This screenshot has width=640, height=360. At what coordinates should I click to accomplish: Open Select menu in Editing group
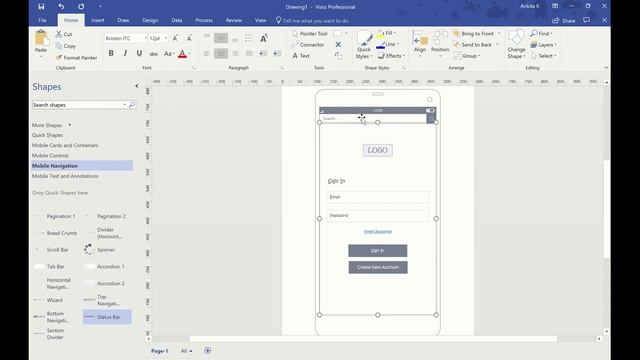543,56
